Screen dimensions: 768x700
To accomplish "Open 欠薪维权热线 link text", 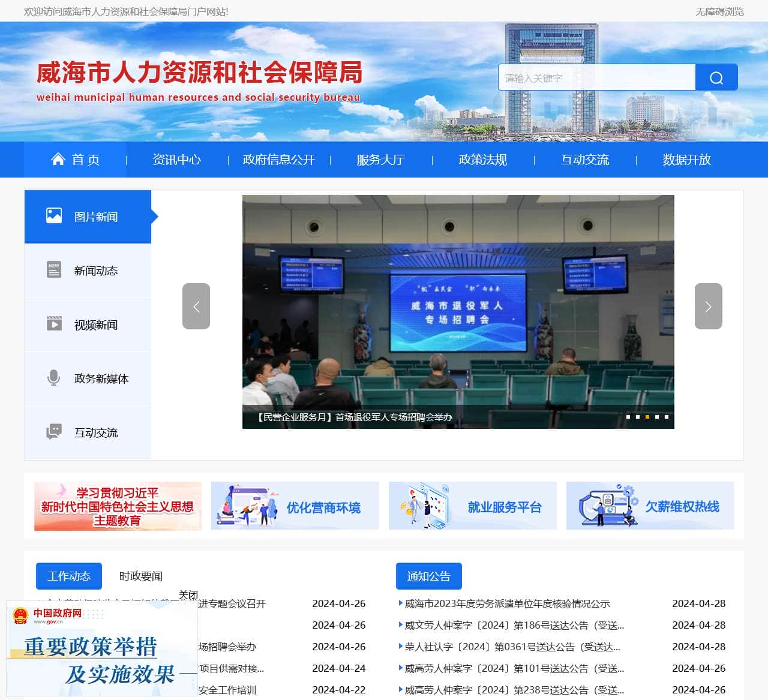I will coord(682,507).
